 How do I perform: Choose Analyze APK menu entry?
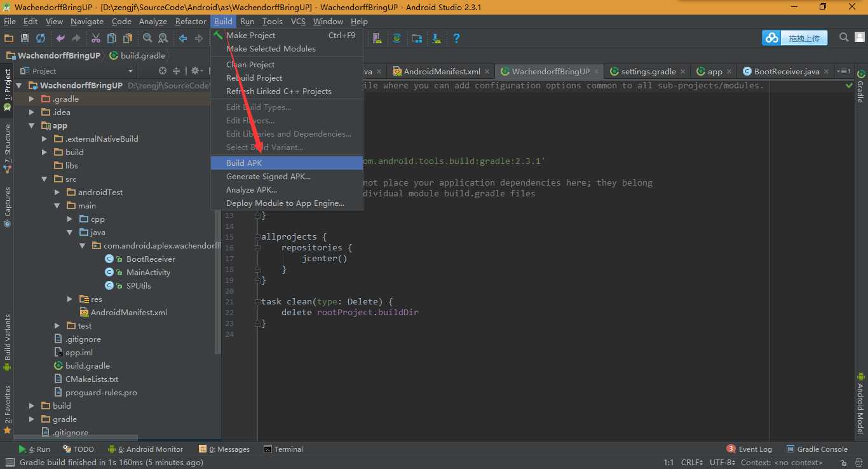287,189
